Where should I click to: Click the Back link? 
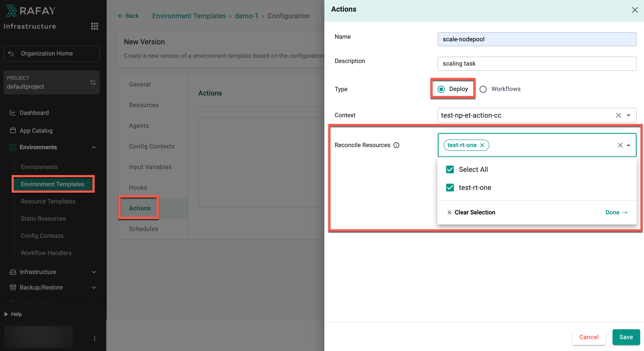coord(128,16)
